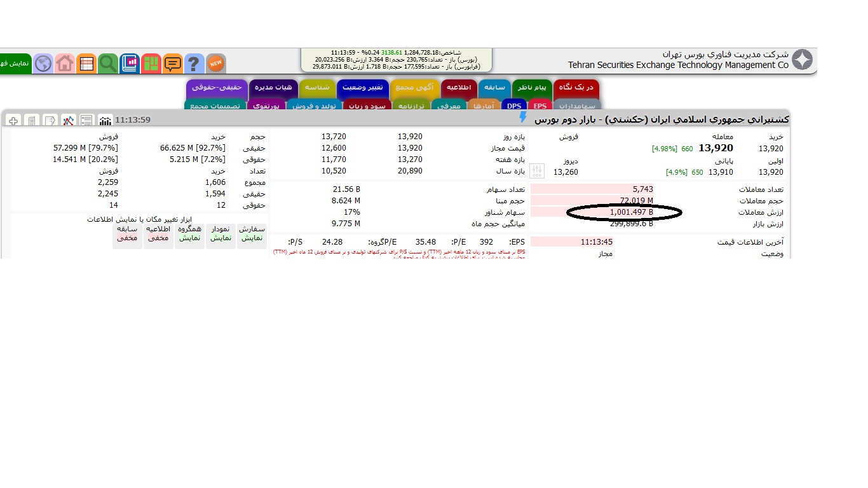Switch to the سابقه blue tab
868x488 pixels.
click(x=494, y=88)
